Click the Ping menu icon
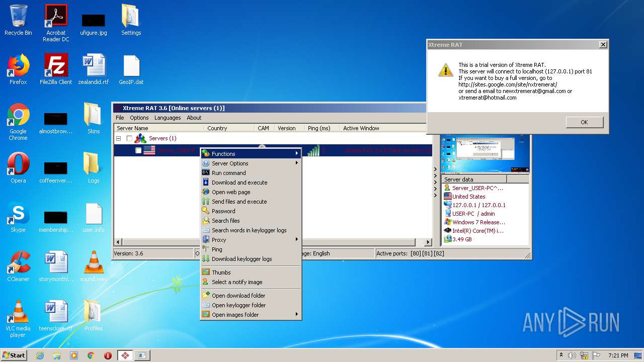 point(205,249)
